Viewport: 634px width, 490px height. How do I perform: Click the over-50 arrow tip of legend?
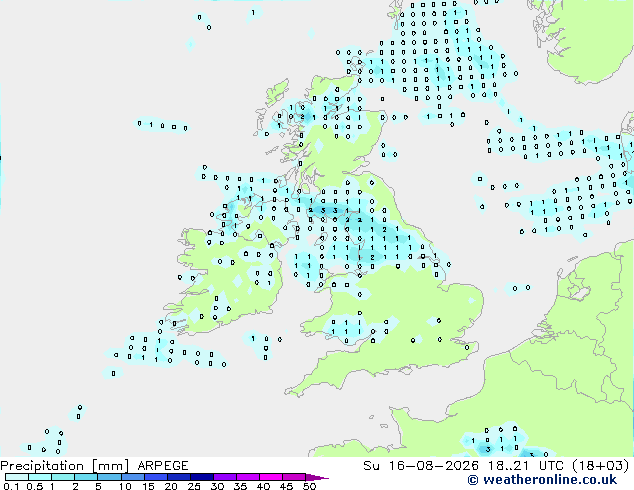pyautogui.click(x=317, y=477)
